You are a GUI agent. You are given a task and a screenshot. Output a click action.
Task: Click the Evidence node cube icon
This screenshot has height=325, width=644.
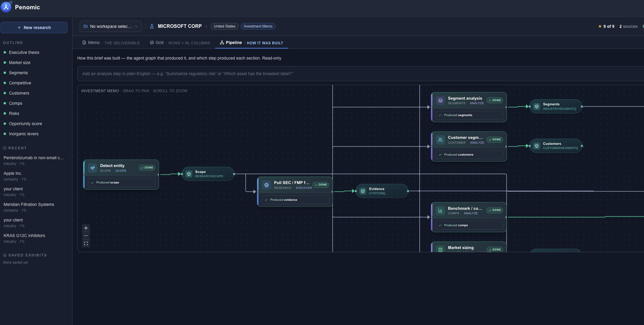(x=363, y=191)
